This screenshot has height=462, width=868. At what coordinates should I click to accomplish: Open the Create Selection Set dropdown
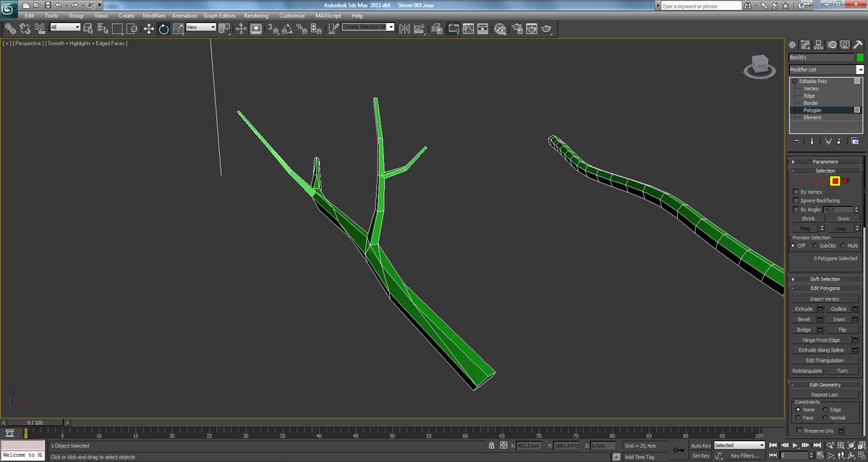[x=367, y=27]
